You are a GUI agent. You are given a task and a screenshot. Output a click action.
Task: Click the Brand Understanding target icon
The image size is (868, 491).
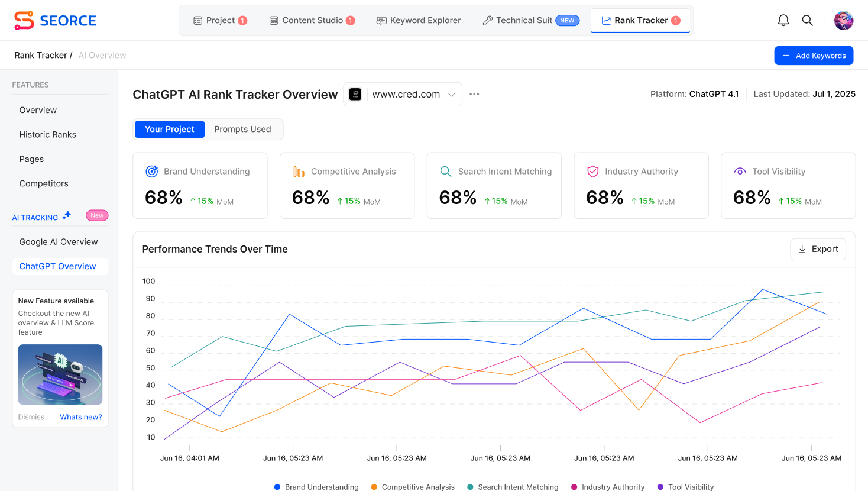(x=152, y=172)
